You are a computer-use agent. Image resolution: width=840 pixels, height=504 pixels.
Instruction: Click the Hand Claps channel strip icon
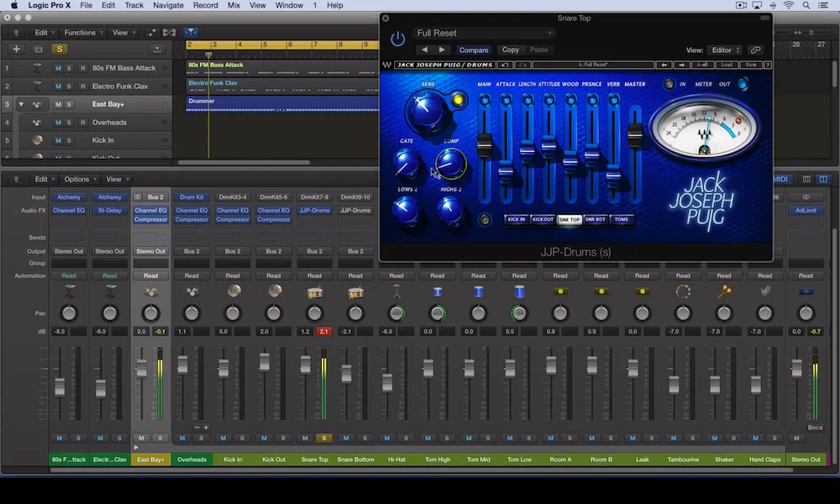point(765,291)
